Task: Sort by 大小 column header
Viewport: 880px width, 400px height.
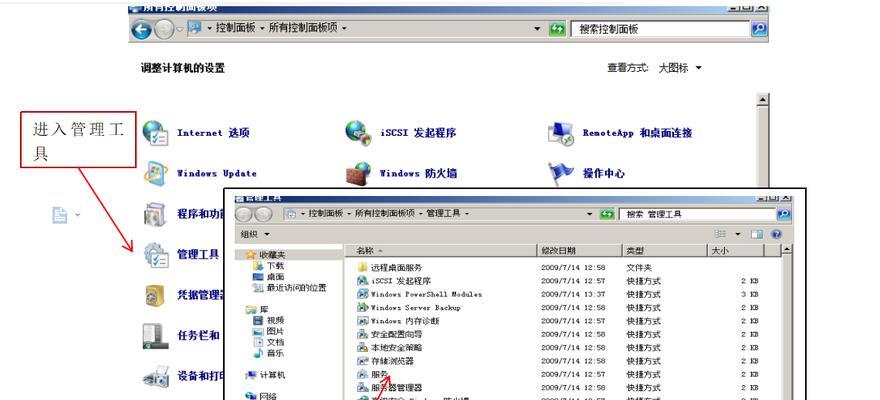Action: click(736, 251)
